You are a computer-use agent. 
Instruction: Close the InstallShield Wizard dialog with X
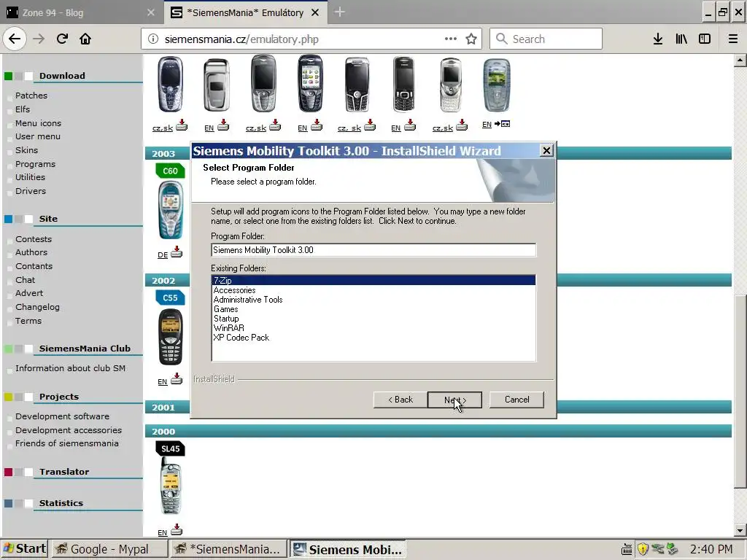point(546,150)
